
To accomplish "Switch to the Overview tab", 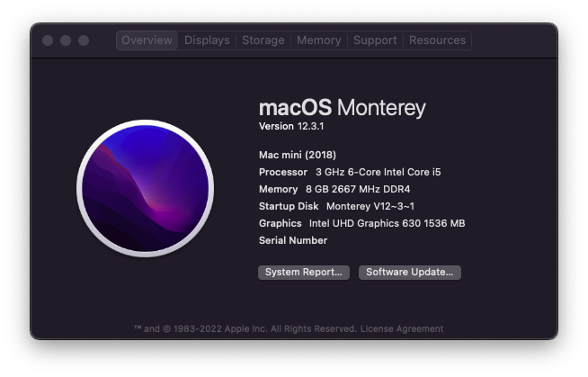I will point(147,40).
